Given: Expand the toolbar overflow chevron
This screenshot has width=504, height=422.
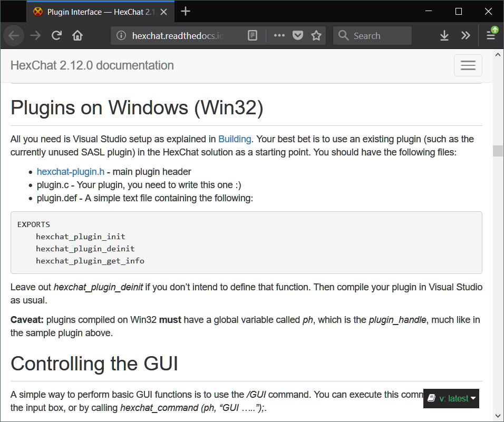Looking at the screenshot, I should coord(466,36).
